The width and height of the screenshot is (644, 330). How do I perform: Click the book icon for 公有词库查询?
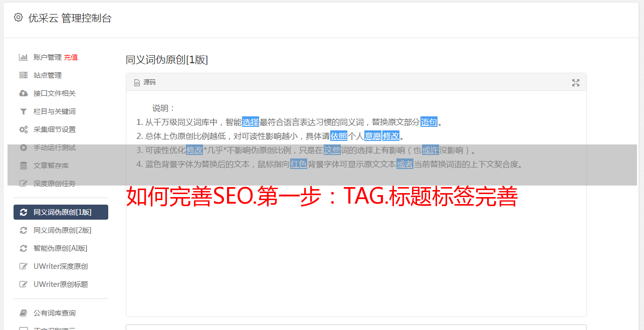(23, 313)
